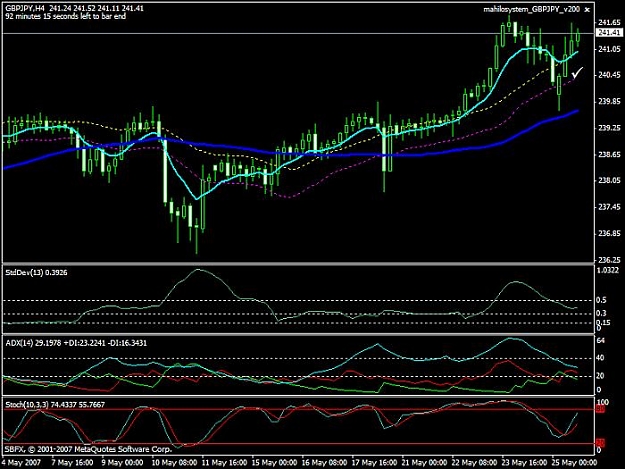Click the 9 May 00:00 time label
This screenshot has height=469, width=625.
pos(122,463)
